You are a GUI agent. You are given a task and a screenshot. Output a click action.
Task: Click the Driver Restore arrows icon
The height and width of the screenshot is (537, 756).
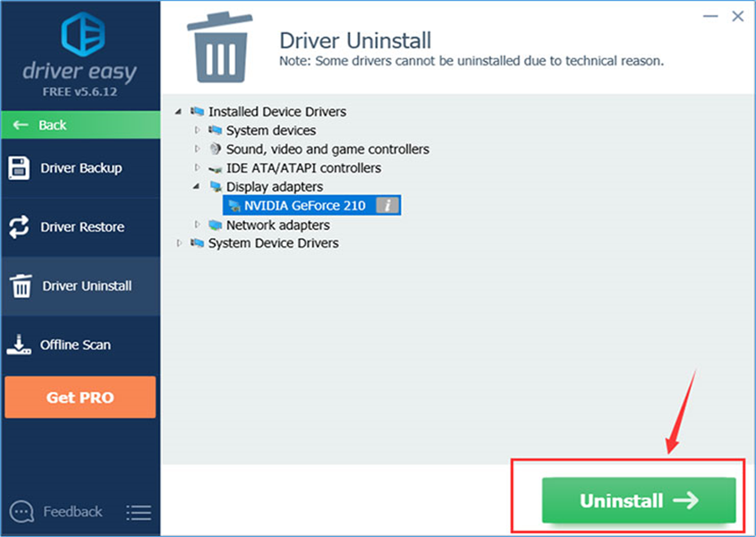click(x=19, y=226)
